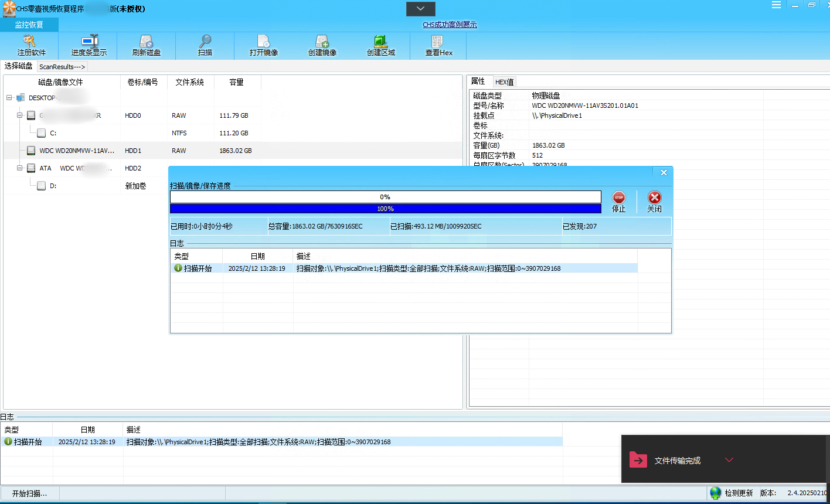Tick the checkbox beside D: volume
This screenshot has height=504, width=830.
pyautogui.click(x=41, y=186)
